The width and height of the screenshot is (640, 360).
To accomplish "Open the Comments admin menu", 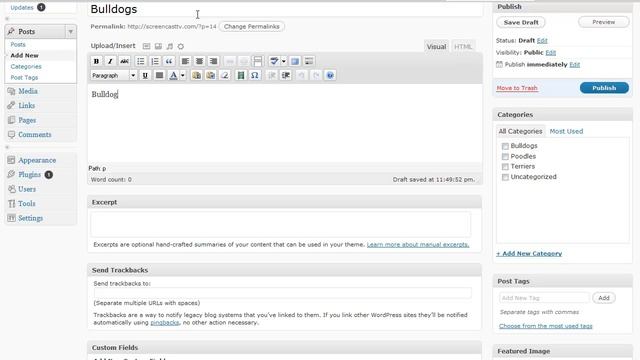I will 35,134.
